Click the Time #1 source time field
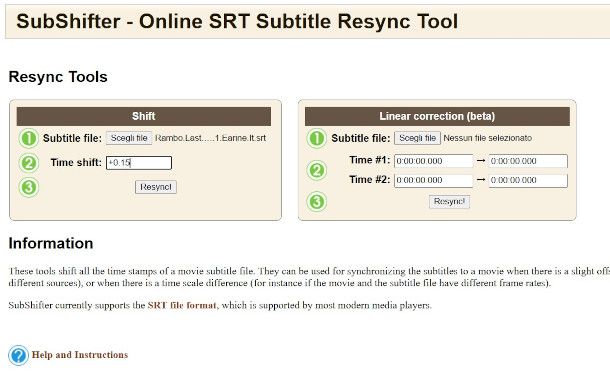 tap(433, 161)
